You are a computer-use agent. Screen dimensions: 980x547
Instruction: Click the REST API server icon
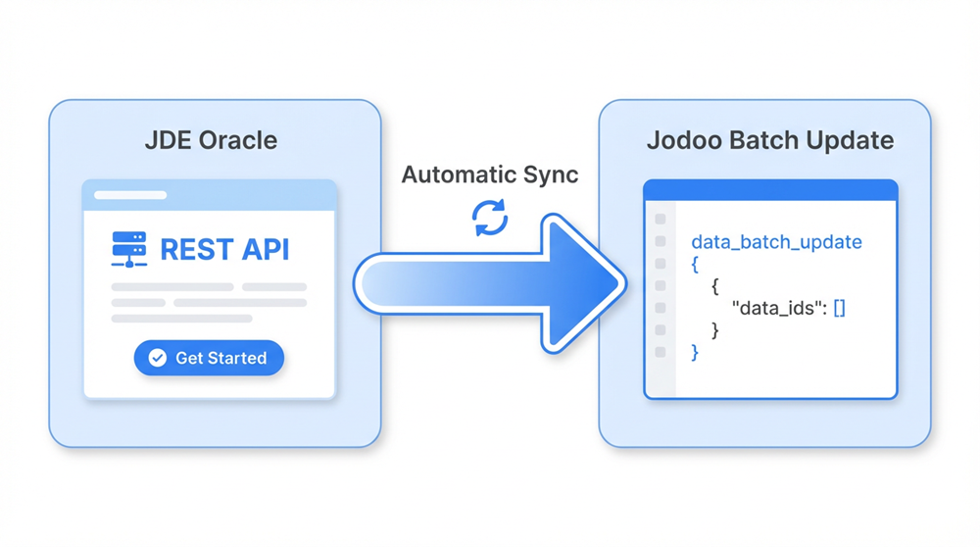point(129,249)
